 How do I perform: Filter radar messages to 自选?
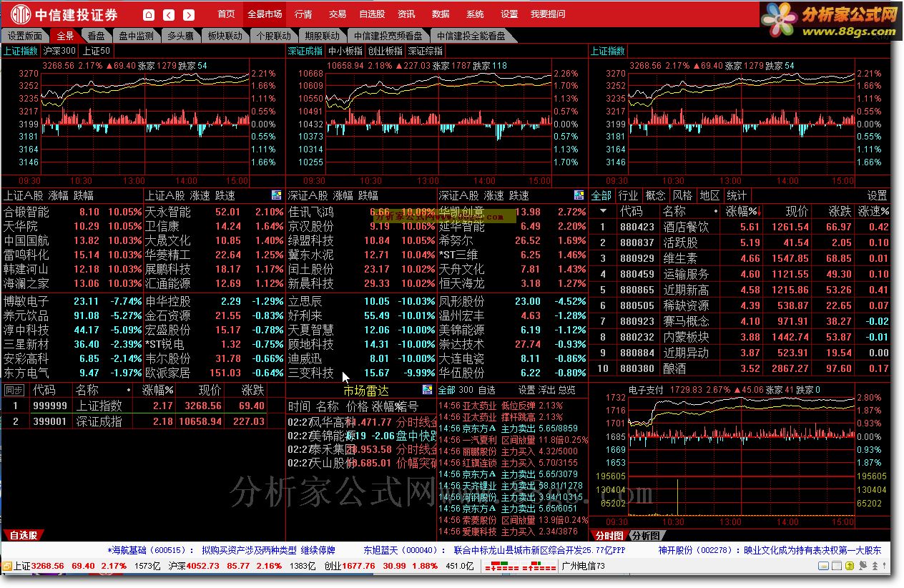[486, 390]
